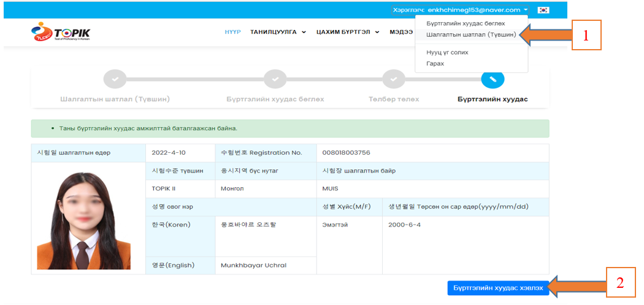
Task: Open the user account email dropdown
Action: 460,10
